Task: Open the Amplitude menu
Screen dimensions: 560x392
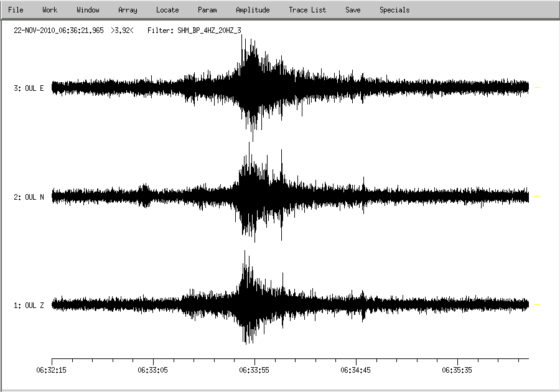Action: coord(253,10)
